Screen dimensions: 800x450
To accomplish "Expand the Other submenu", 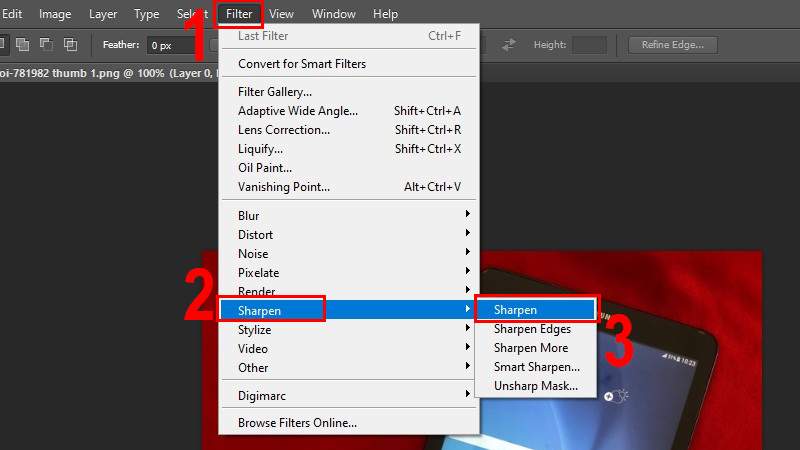I will click(349, 367).
